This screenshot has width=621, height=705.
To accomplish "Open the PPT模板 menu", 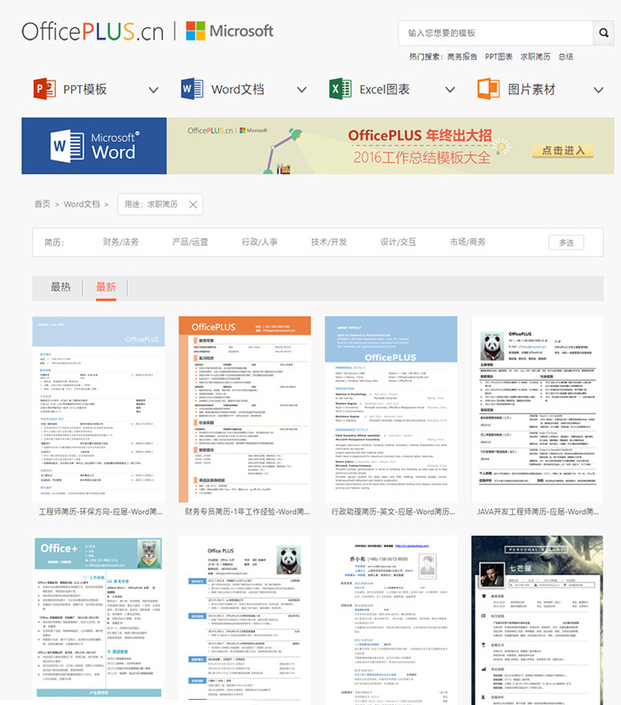I will 85,89.
